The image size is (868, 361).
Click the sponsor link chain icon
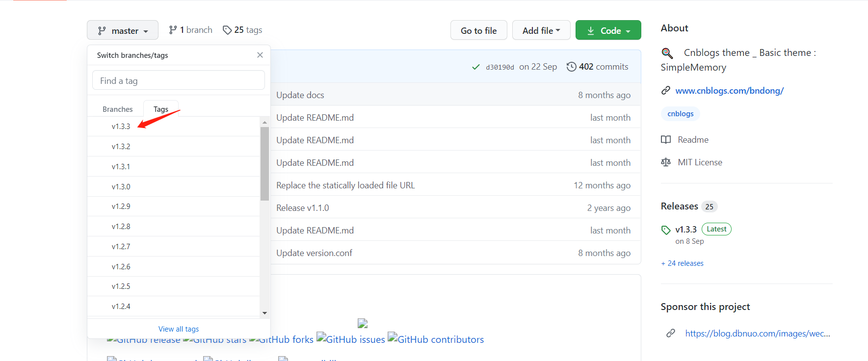tap(671, 334)
